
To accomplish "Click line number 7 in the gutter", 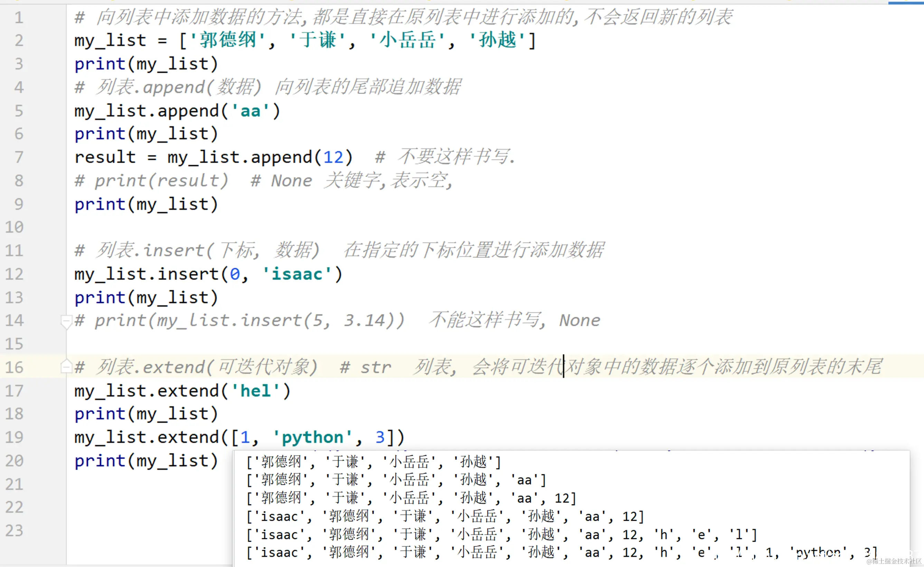I will (x=19, y=157).
